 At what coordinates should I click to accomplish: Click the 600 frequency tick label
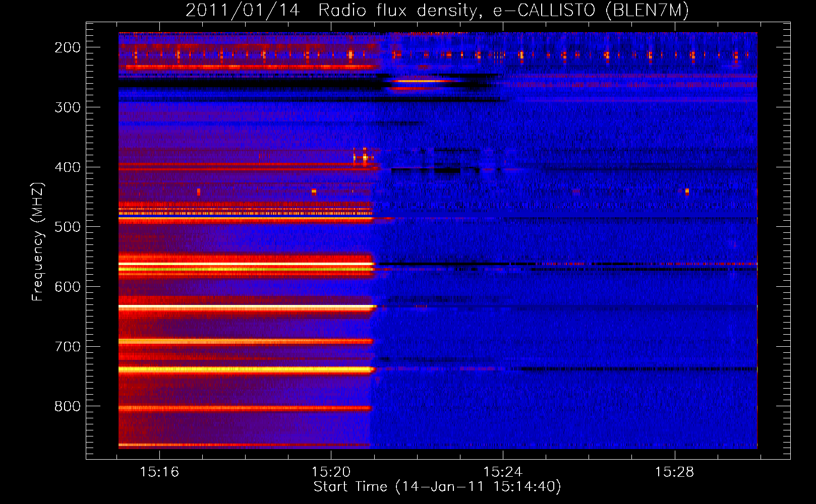68,287
